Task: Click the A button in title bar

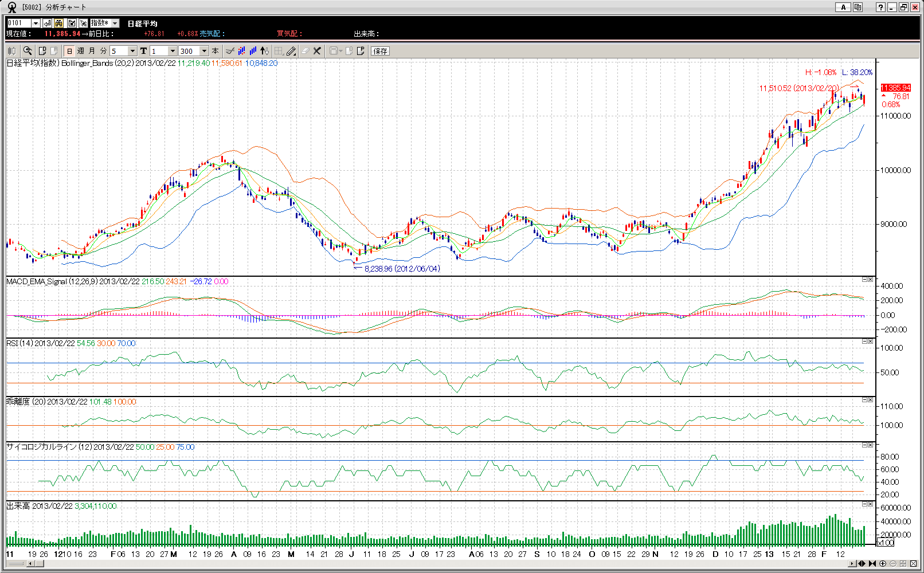Action: tap(843, 7)
